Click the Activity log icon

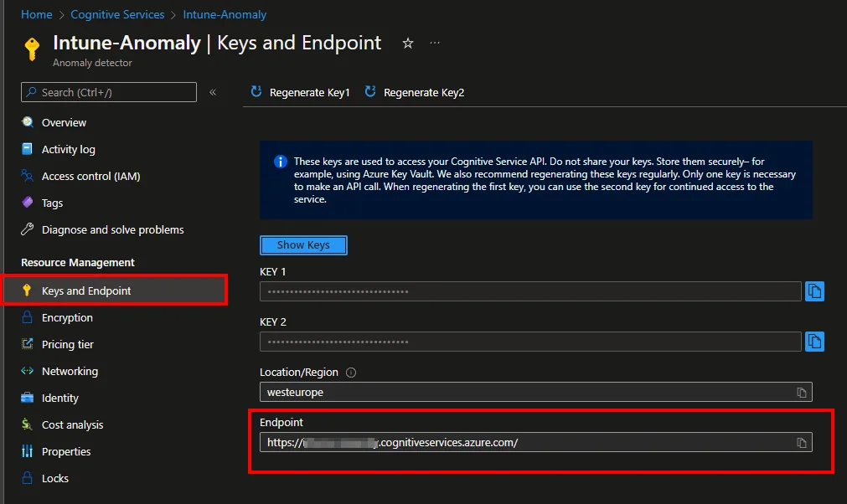point(27,149)
